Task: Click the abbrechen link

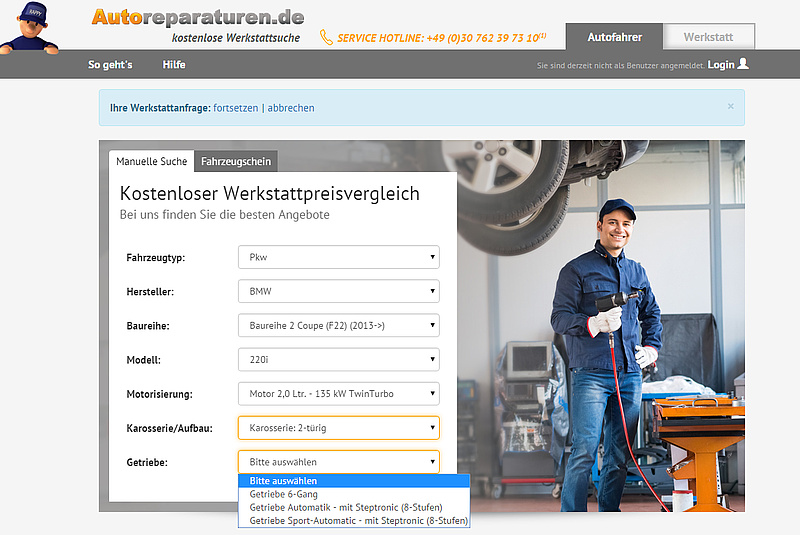Action: 291,108
